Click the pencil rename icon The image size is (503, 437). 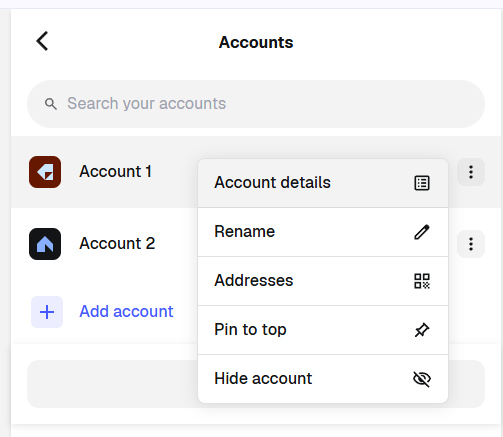click(x=422, y=232)
